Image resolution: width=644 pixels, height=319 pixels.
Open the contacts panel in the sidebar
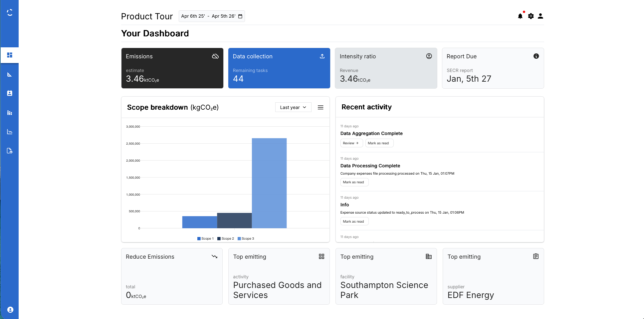[x=10, y=93]
